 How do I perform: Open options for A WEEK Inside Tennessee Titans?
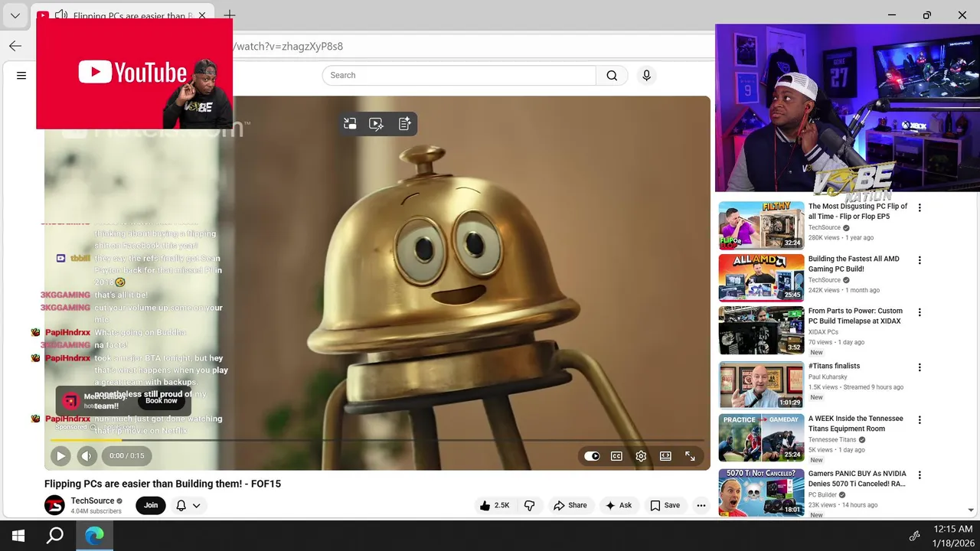pos(920,420)
